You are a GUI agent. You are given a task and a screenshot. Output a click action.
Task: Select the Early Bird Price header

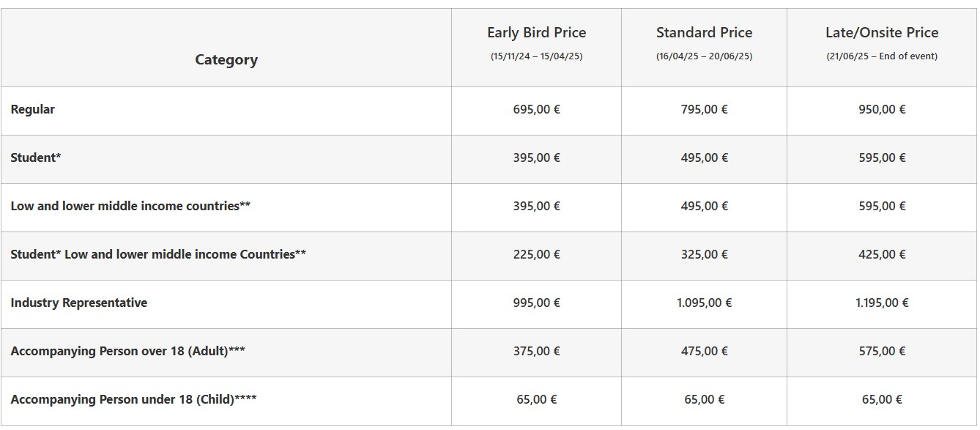[537, 33]
